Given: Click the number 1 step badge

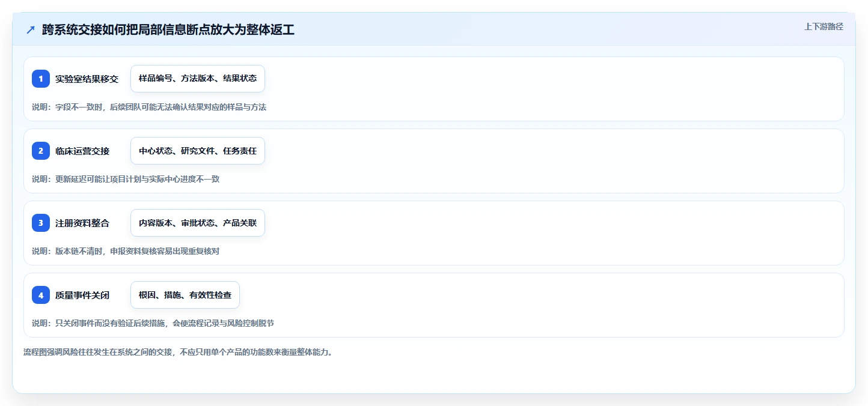Looking at the screenshot, I should pos(41,79).
